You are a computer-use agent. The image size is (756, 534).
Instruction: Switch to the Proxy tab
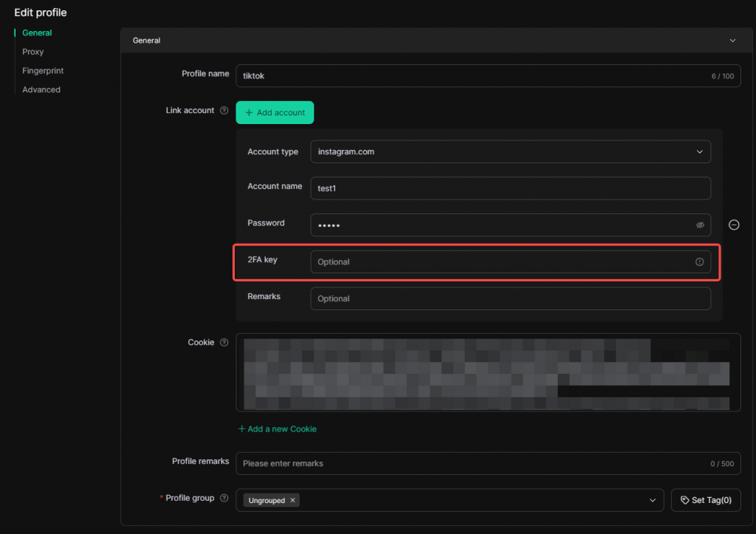[x=32, y=52]
